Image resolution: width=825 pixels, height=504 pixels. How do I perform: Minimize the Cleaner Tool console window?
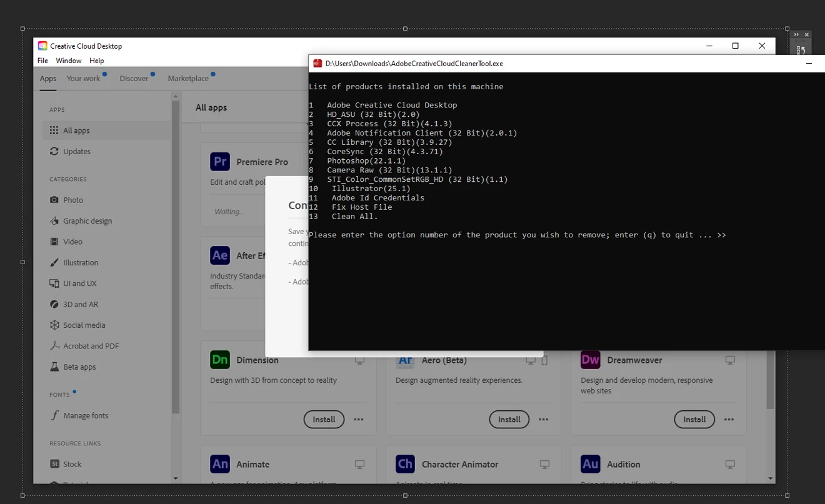(x=809, y=63)
